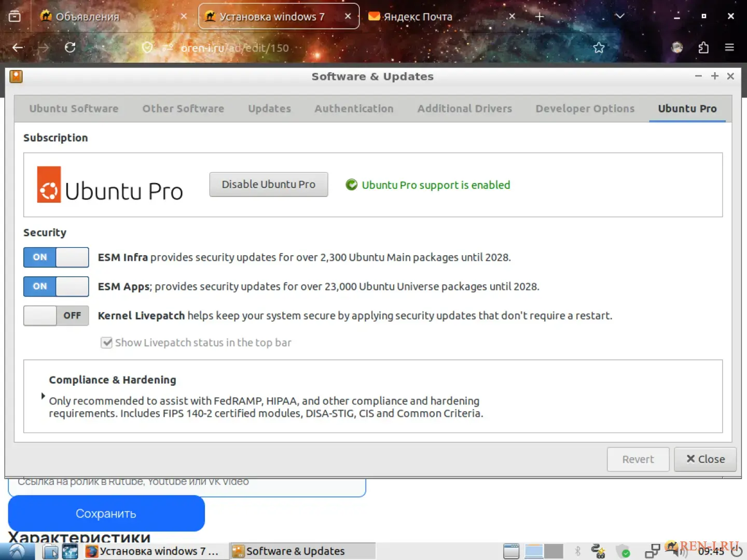Switch to the Updates tab
Viewport: 747px width, 560px height.
pyautogui.click(x=269, y=109)
